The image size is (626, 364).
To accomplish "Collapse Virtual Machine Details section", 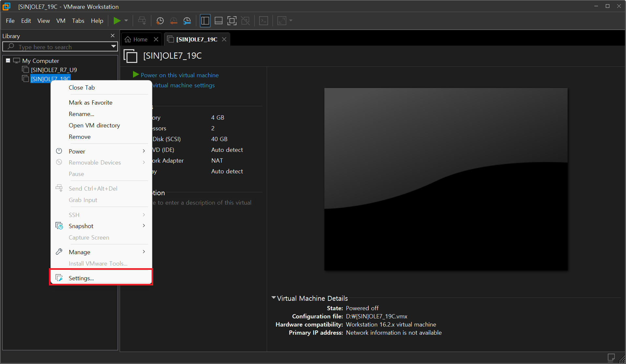I will 274,298.
